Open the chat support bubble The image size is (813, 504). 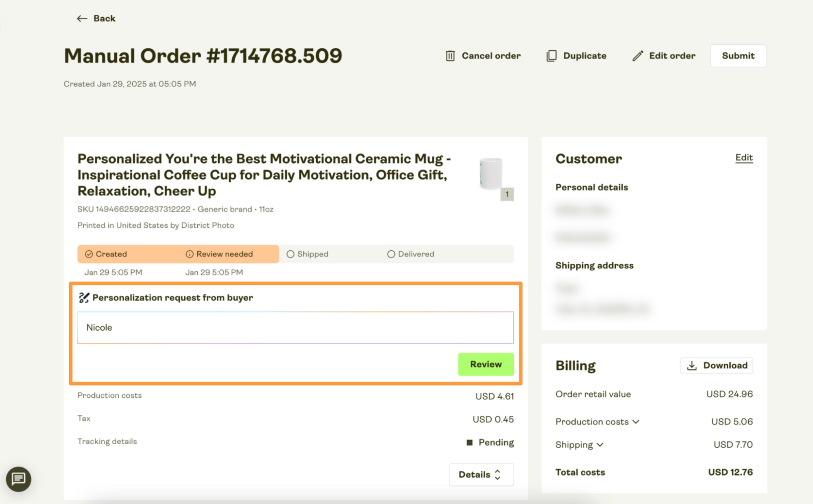19,479
